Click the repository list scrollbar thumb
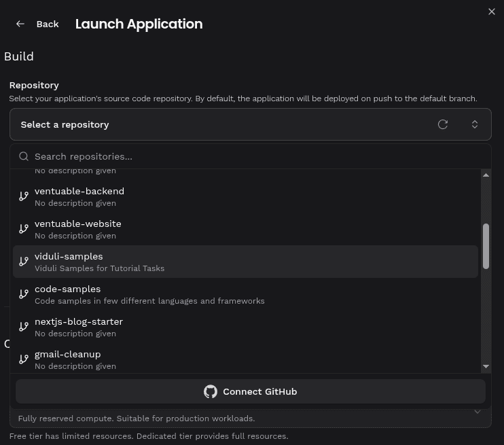Viewport: 504px width, 445px height. click(x=486, y=246)
